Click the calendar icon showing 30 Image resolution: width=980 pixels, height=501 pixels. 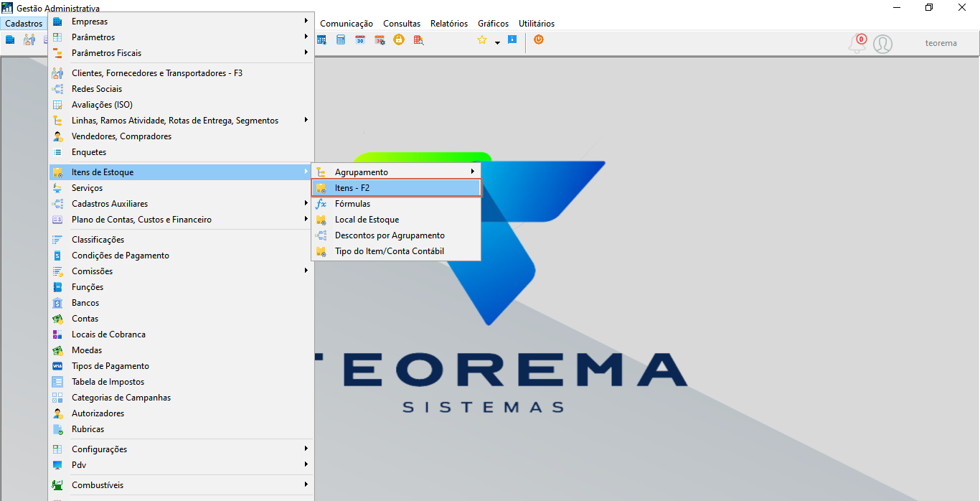[x=360, y=40]
